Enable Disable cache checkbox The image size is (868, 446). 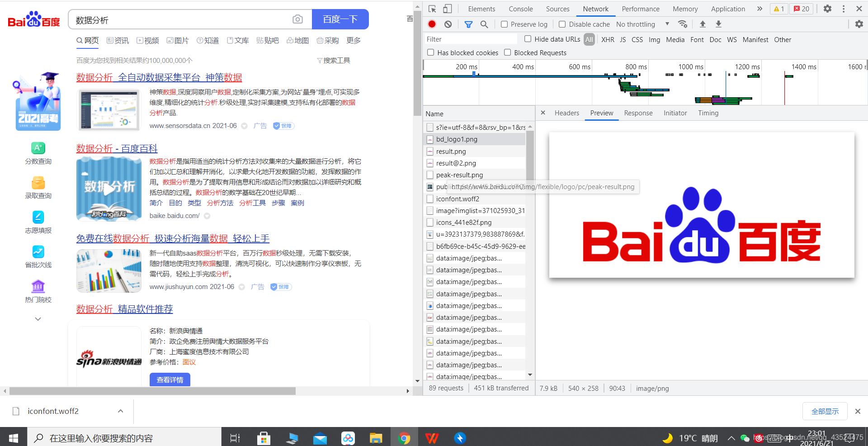pos(562,24)
